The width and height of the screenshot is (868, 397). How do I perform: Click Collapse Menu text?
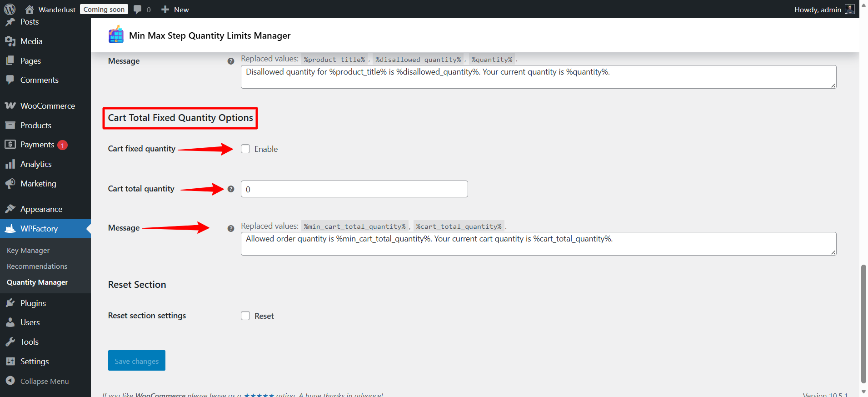point(45,382)
